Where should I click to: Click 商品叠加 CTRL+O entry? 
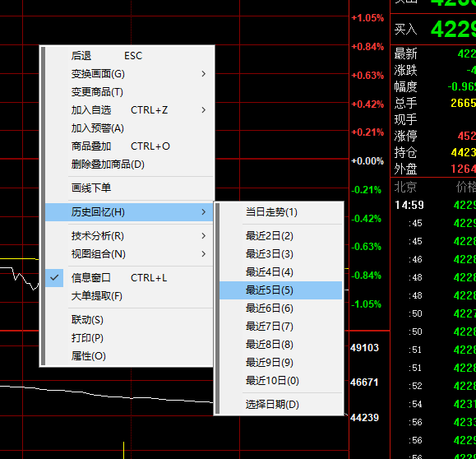[x=129, y=146]
